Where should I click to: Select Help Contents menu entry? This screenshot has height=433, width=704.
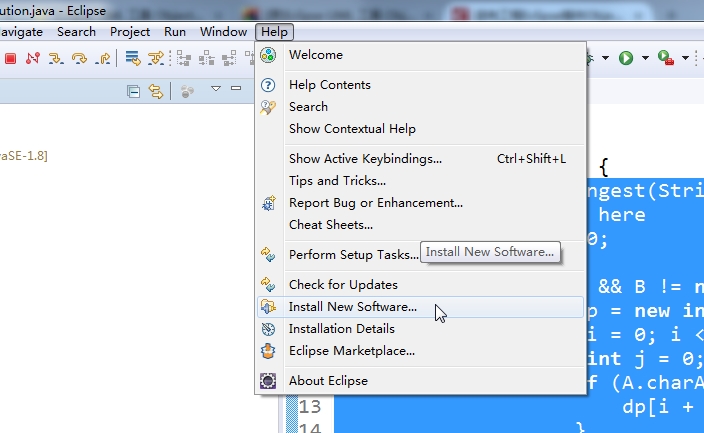(421, 85)
